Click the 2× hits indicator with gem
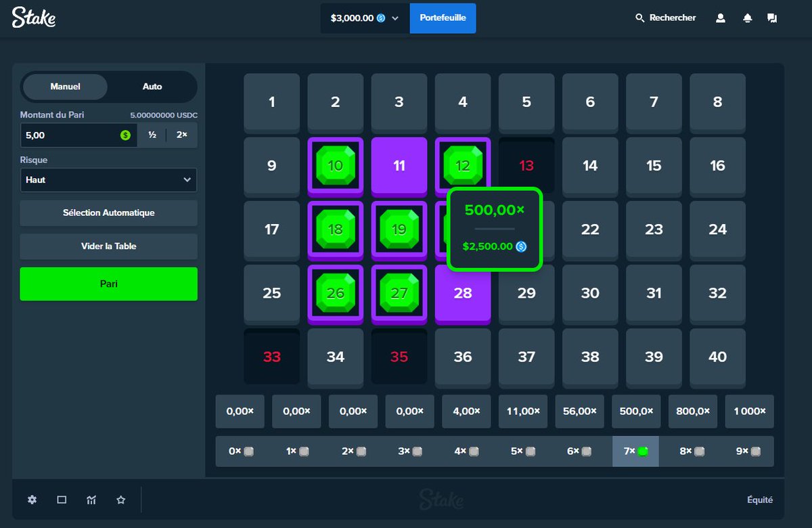This screenshot has width=812, height=528. (x=354, y=452)
